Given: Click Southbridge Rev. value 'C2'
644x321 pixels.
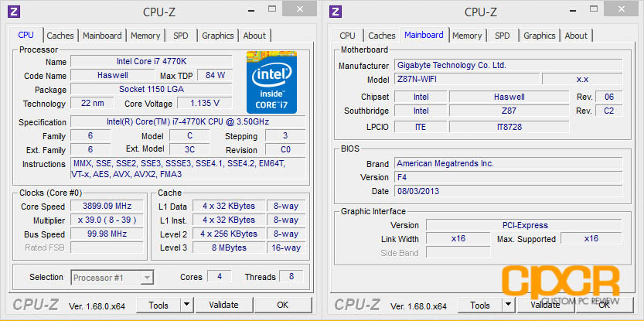Looking at the screenshot, I should [x=608, y=111].
